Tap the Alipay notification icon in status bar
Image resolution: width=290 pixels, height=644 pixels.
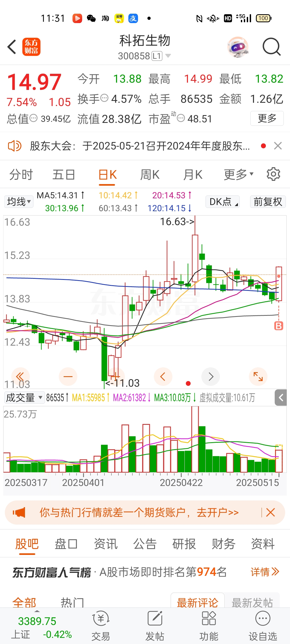pos(133,18)
